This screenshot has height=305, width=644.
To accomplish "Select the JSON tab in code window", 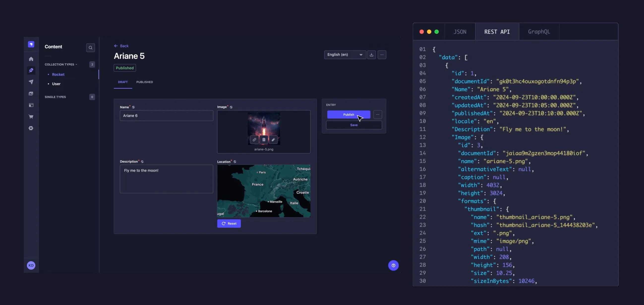I will [x=460, y=32].
